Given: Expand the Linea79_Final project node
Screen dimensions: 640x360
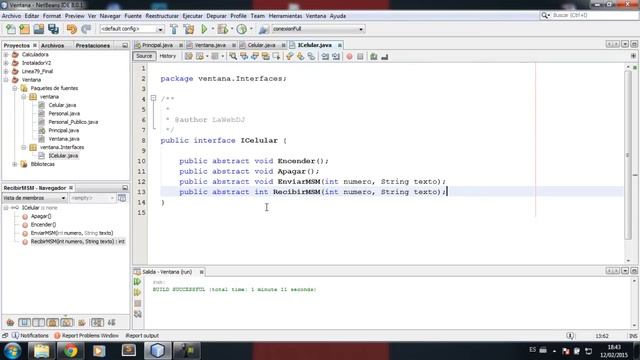Looking at the screenshot, I should pyautogui.click(x=6, y=71).
